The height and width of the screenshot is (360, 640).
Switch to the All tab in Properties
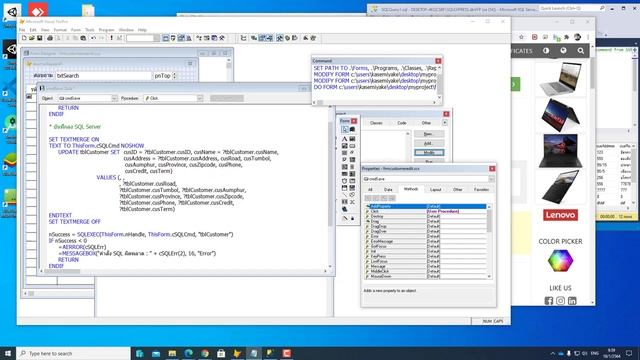click(x=370, y=190)
